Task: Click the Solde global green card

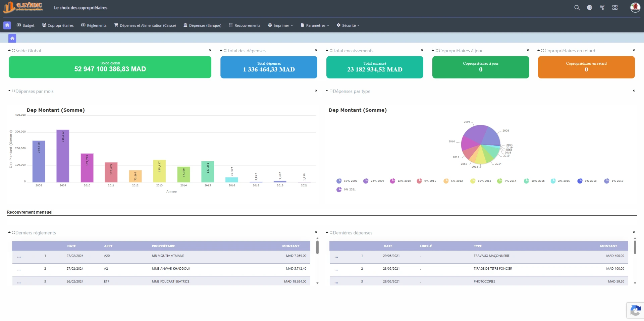Action: pos(110,67)
